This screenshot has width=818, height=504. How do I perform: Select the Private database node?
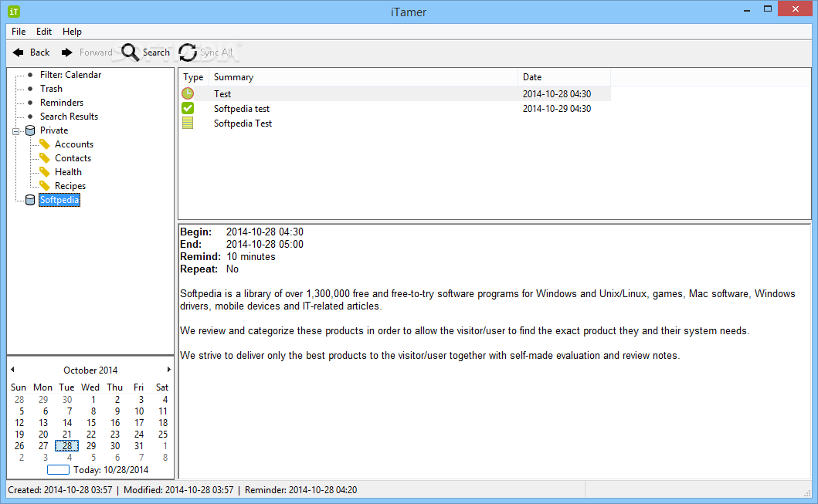tap(54, 130)
